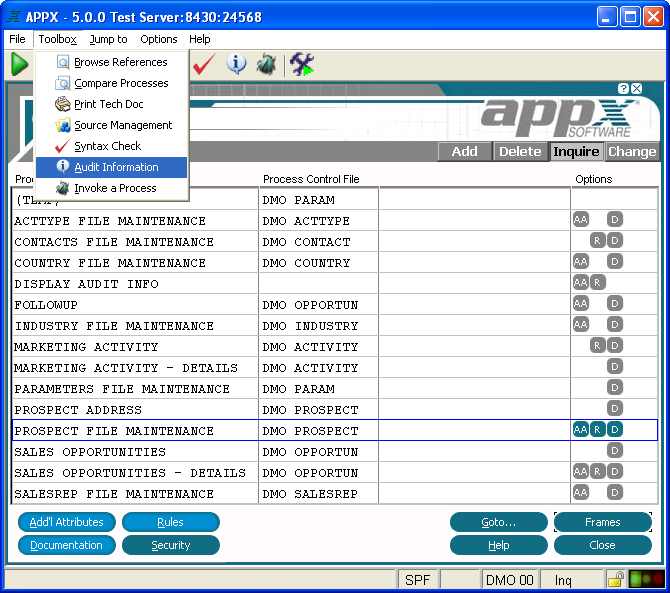Select SALES OPPORTUNITIES row name

[x=90, y=452]
